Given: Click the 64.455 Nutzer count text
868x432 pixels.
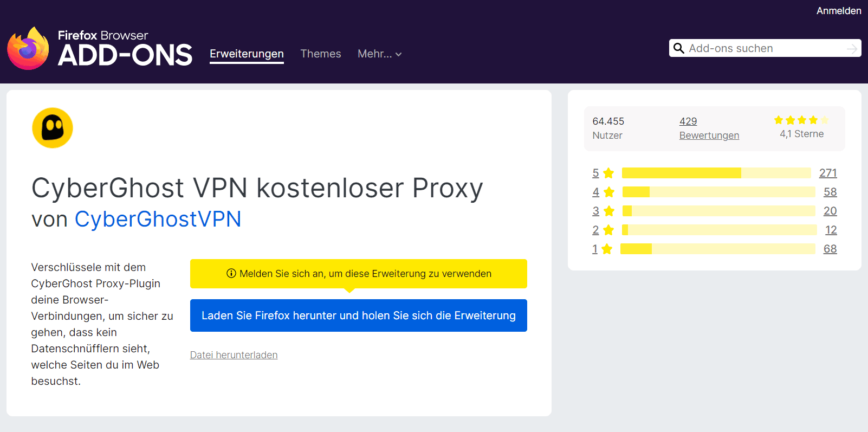Looking at the screenshot, I should 608,128.
